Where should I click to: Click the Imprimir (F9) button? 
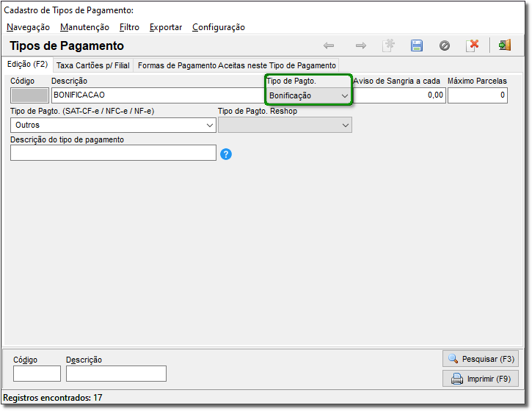click(481, 379)
